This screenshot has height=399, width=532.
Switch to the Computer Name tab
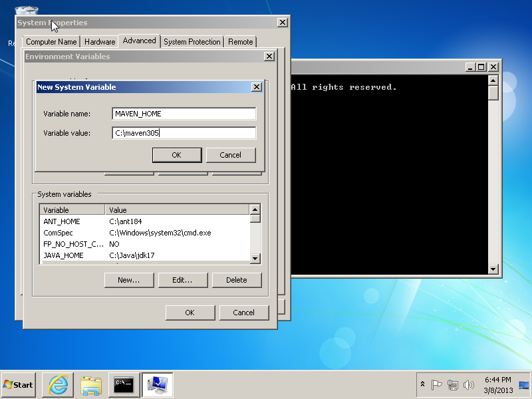[x=51, y=42]
